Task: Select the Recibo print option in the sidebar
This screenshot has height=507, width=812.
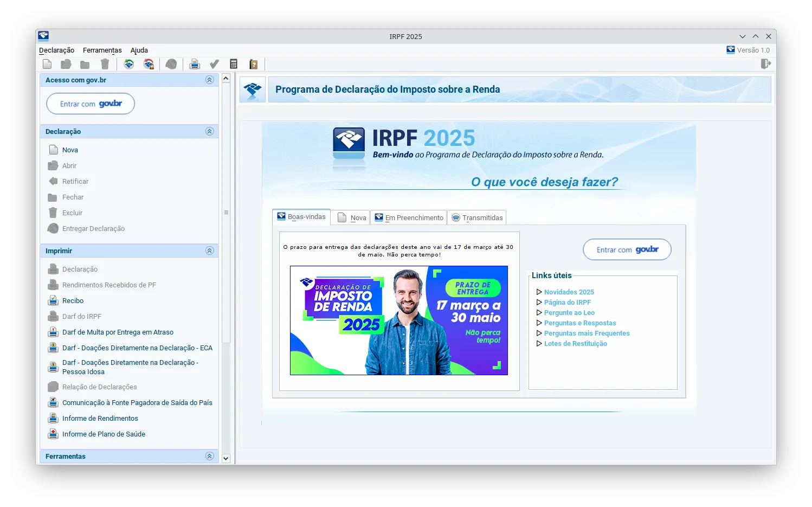Action: (73, 300)
